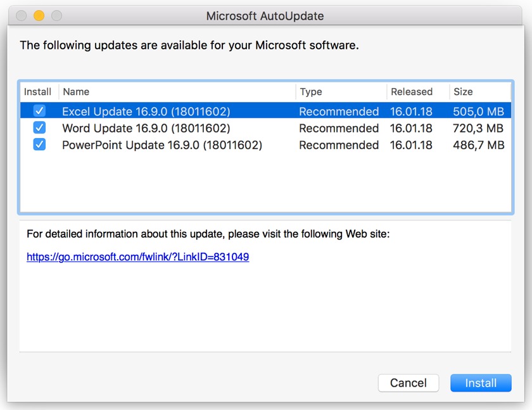
Task: Click the blue Install button
Action: 481,383
